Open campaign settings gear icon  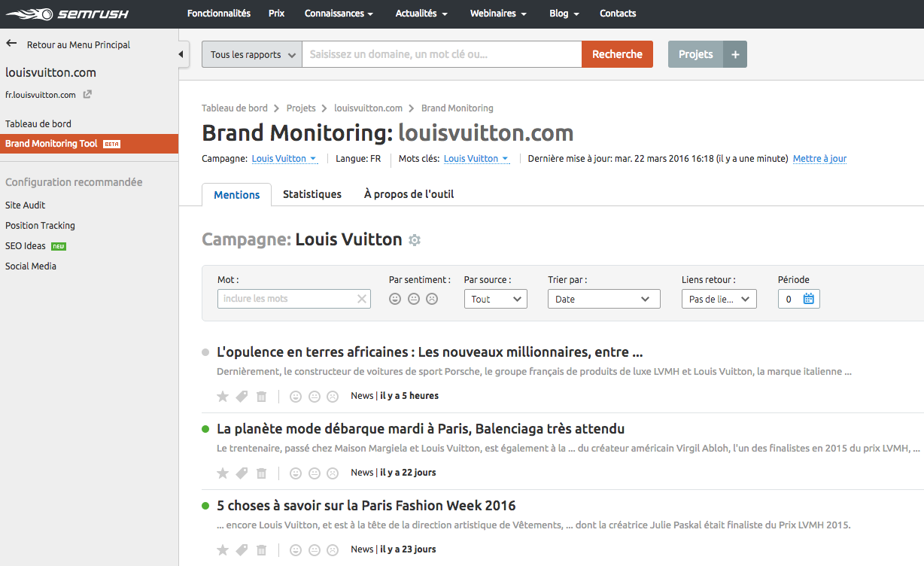pos(415,240)
